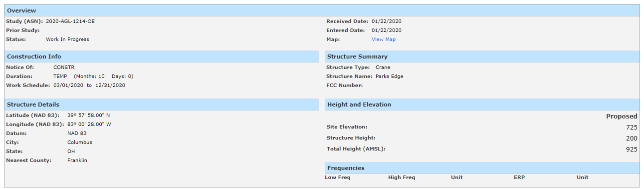Click the latitude value 39° 57' 58.00" N
This screenshot has height=189, width=644.
[89, 115]
